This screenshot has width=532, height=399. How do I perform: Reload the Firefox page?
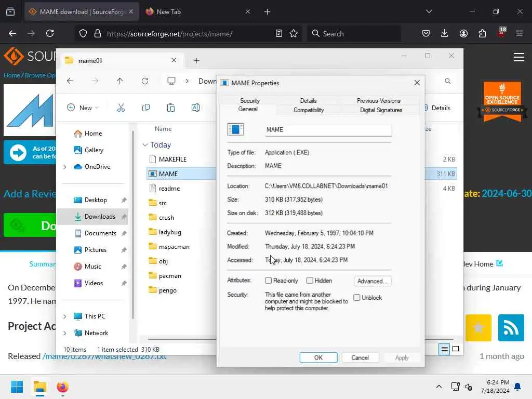[x=50, y=33]
